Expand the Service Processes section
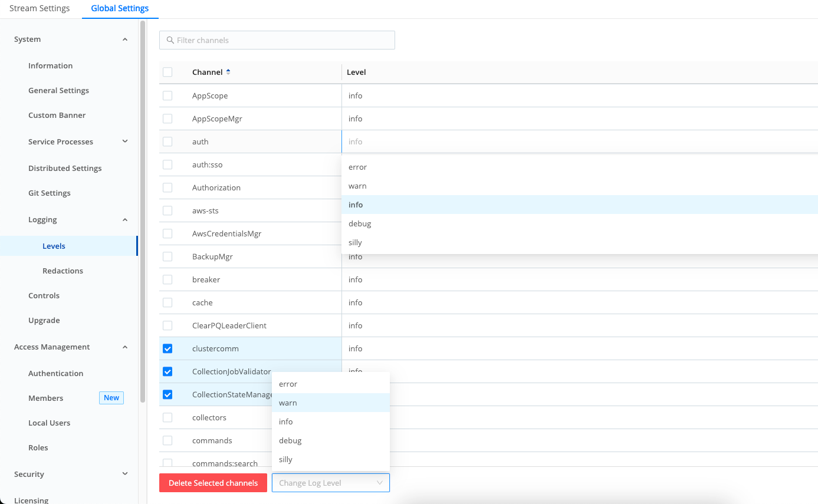This screenshot has width=818, height=504. (x=124, y=141)
